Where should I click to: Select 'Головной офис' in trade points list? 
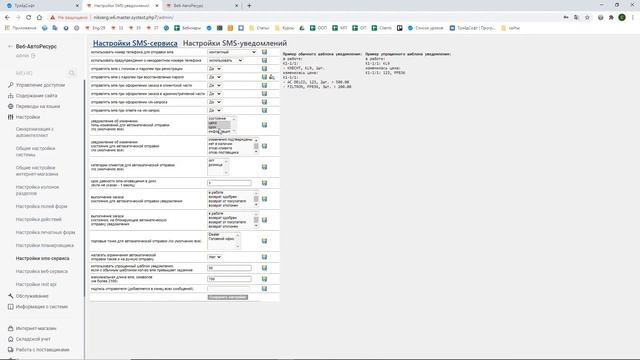(x=221, y=239)
